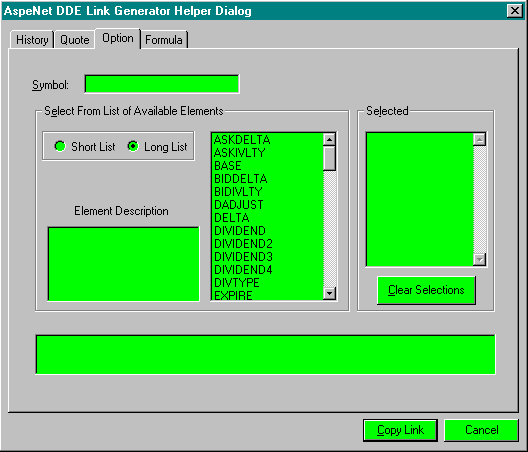Select DADJUST in the elements list
The width and height of the screenshot is (528, 452).
click(x=268, y=204)
